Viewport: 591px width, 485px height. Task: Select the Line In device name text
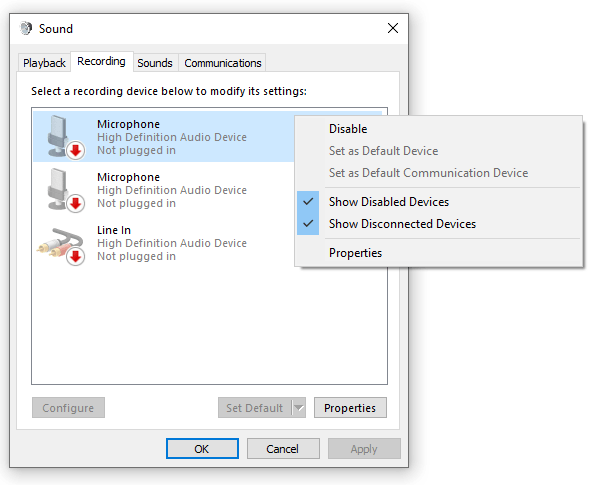pyautogui.click(x=114, y=230)
